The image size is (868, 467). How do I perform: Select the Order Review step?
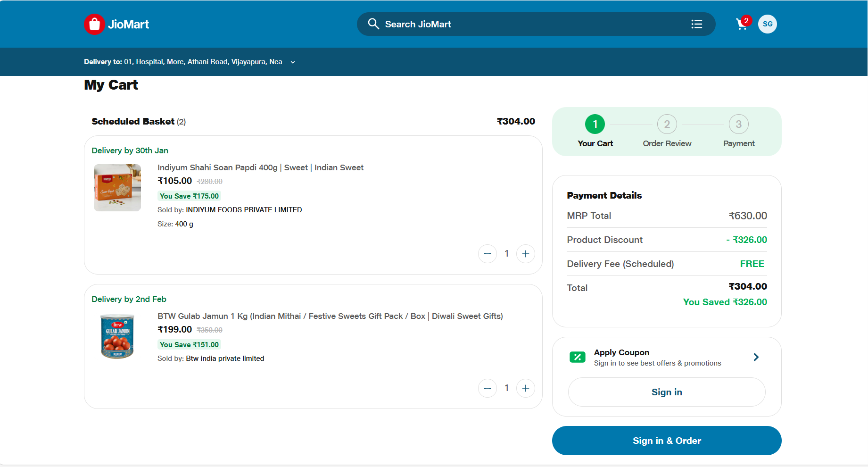(x=667, y=125)
